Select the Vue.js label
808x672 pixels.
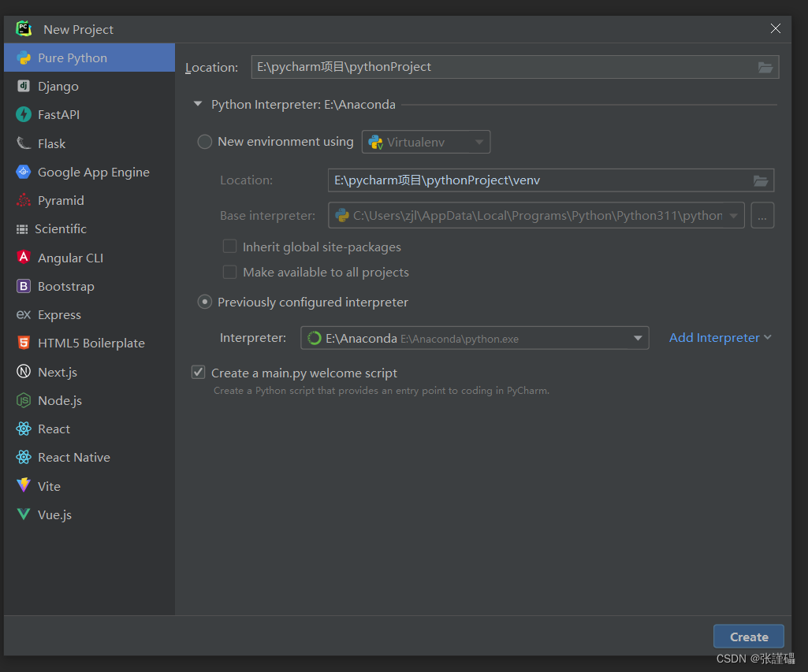tap(54, 514)
